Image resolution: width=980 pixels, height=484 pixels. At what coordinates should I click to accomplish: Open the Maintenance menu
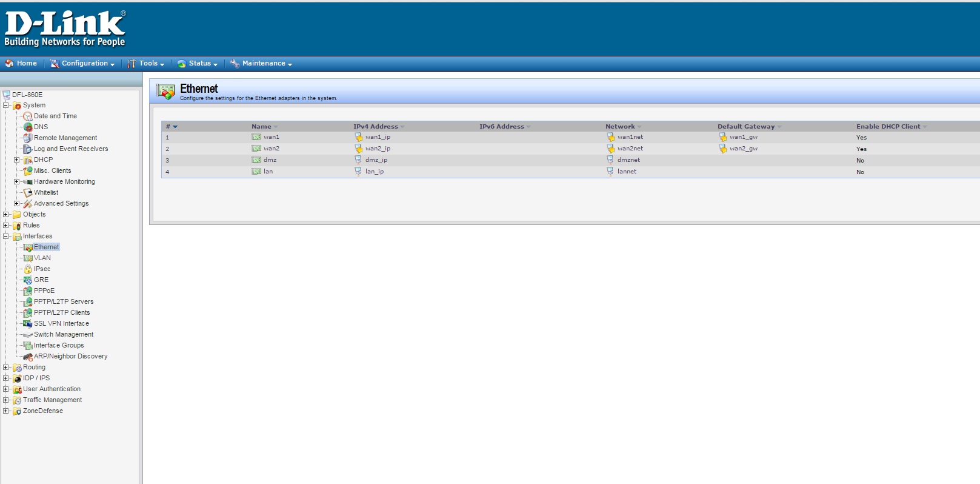[261, 63]
